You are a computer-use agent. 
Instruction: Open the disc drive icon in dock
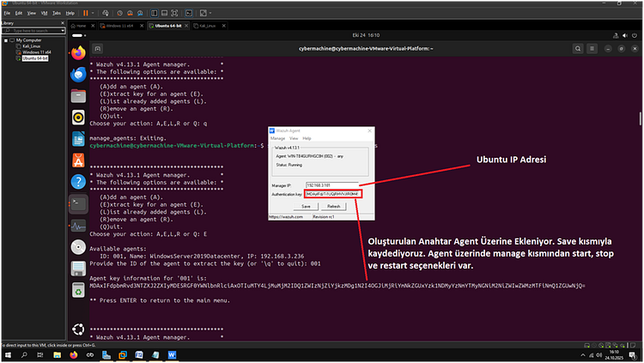click(78, 247)
